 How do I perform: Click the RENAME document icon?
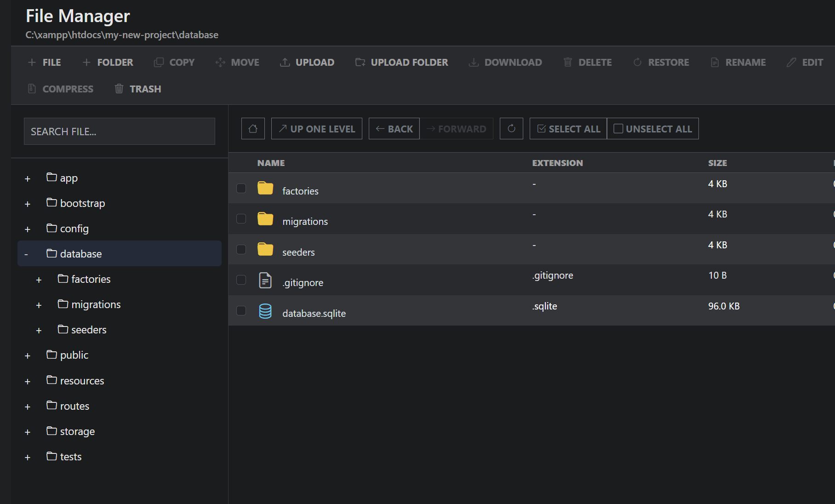coord(715,62)
